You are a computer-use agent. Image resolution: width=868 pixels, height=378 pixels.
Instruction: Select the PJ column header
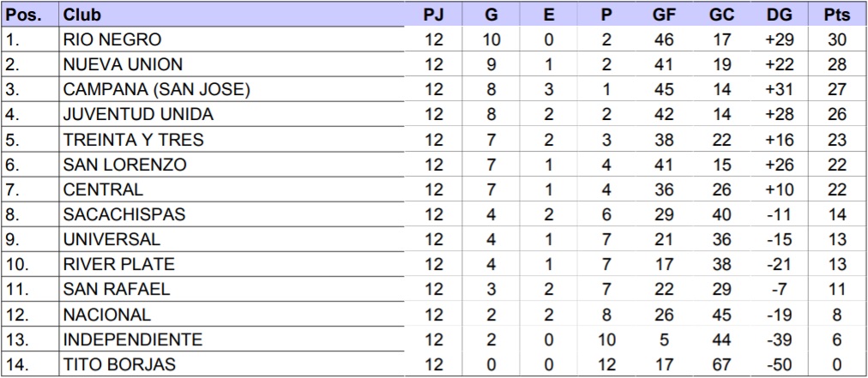[434, 15]
